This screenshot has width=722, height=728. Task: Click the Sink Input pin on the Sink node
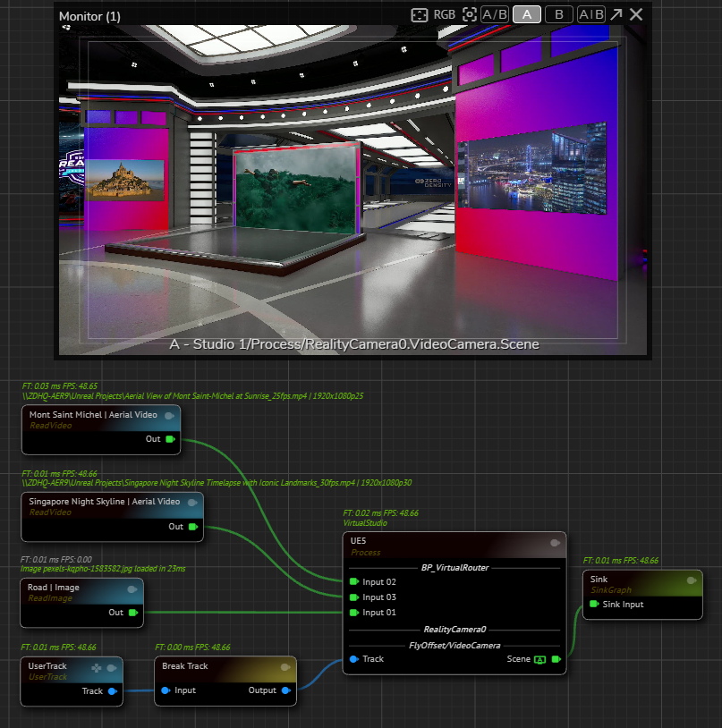(594, 605)
